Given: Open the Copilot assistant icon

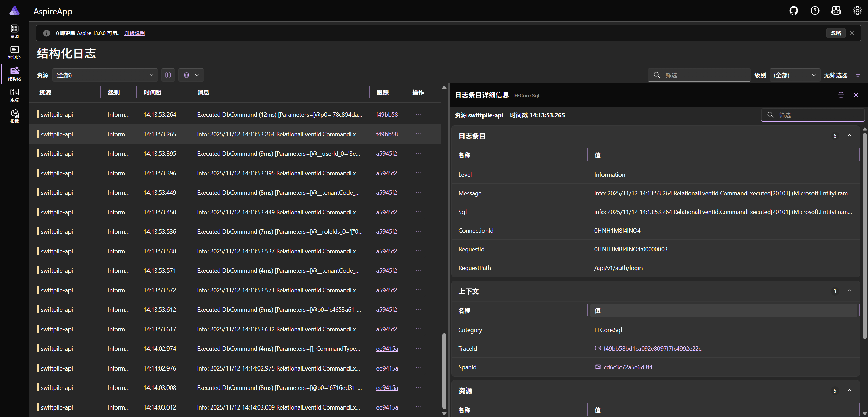Looking at the screenshot, I should coord(836,11).
